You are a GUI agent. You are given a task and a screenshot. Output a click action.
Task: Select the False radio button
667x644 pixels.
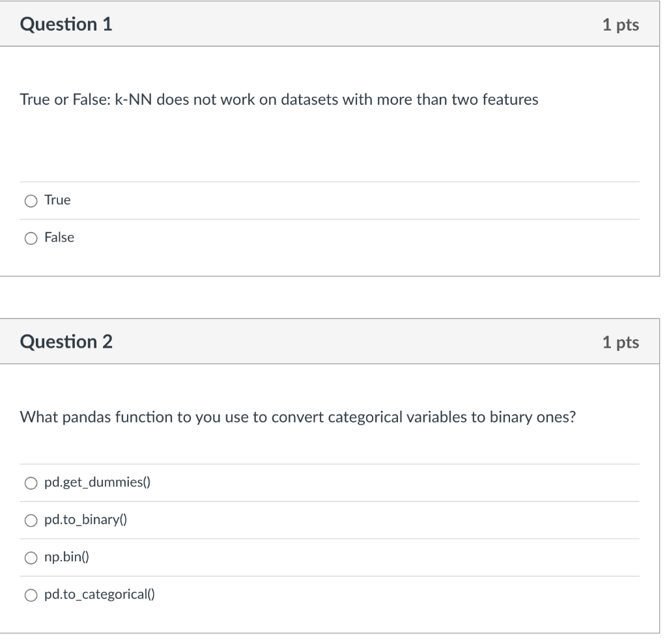click(x=31, y=238)
